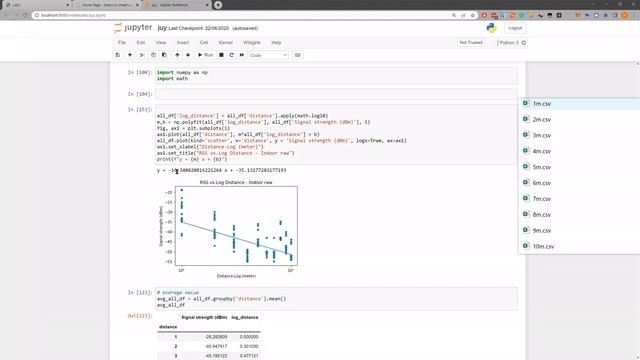Click the kernel status indicator circle next to Python 3

point(524,43)
